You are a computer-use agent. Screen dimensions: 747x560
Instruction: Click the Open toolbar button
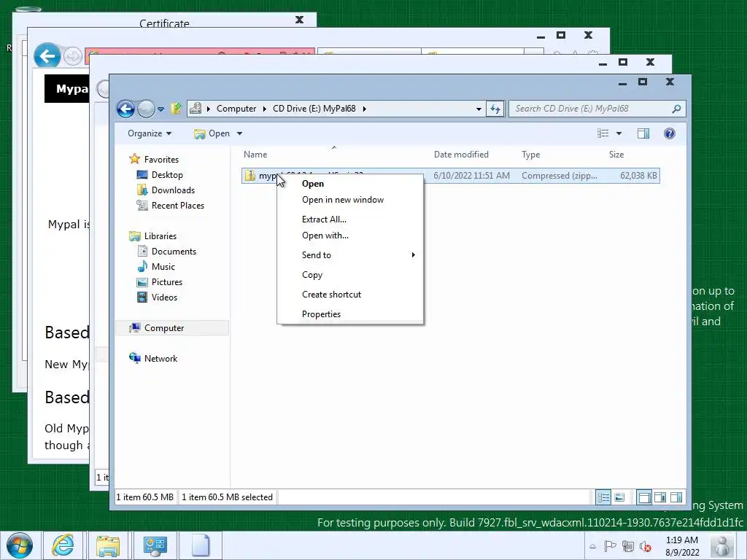(212, 133)
